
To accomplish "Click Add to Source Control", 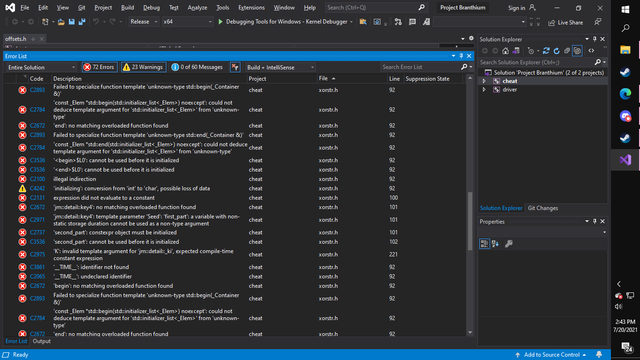I will tap(552, 355).
